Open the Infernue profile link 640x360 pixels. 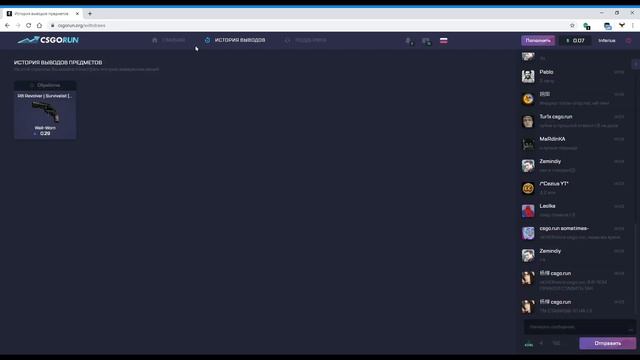607,40
